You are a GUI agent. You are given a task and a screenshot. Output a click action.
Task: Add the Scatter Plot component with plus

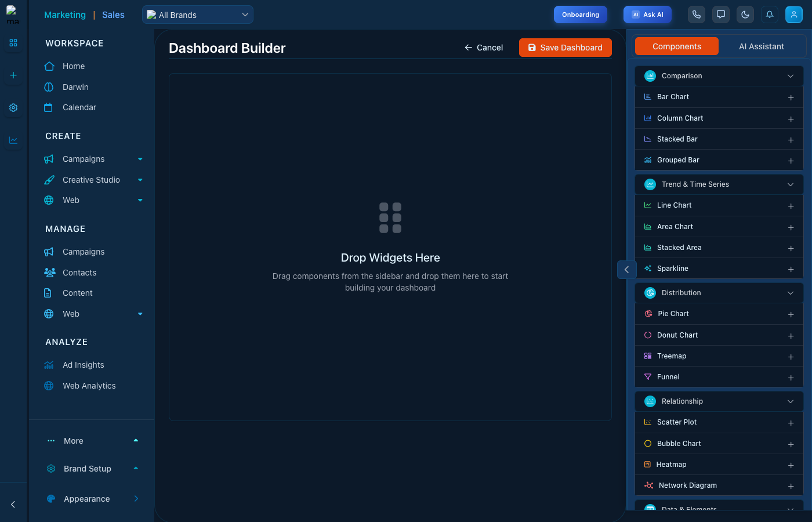point(791,423)
